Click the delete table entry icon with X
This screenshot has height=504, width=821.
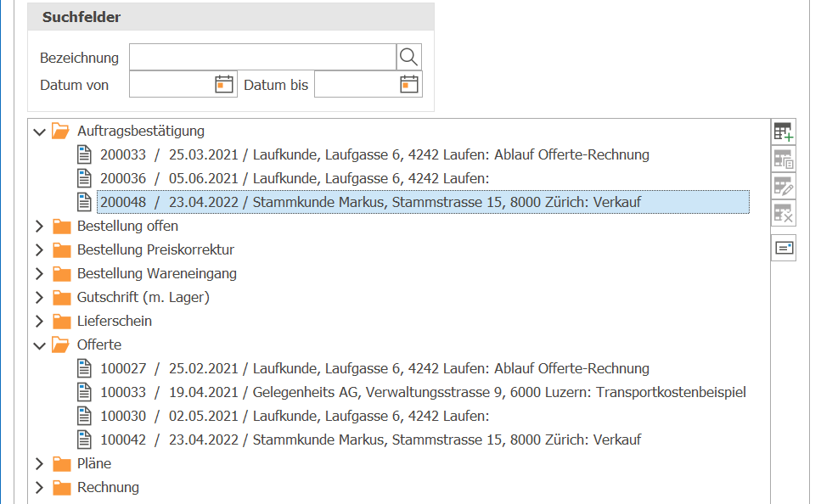(x=784, y=213)
